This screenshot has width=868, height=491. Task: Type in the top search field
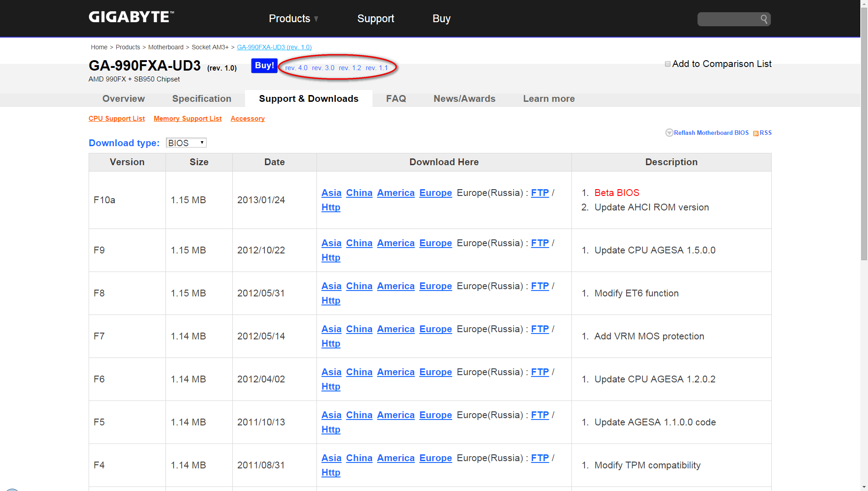pos(728,19)
